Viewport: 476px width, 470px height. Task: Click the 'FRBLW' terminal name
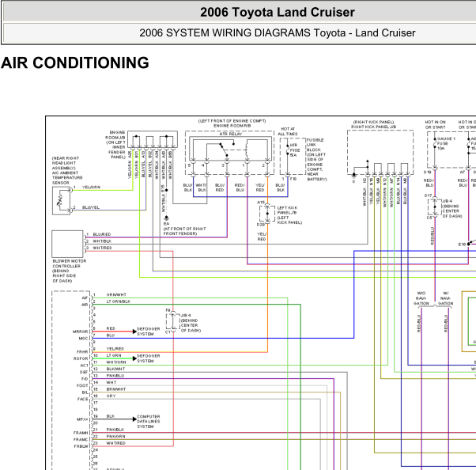click(81, 446)
